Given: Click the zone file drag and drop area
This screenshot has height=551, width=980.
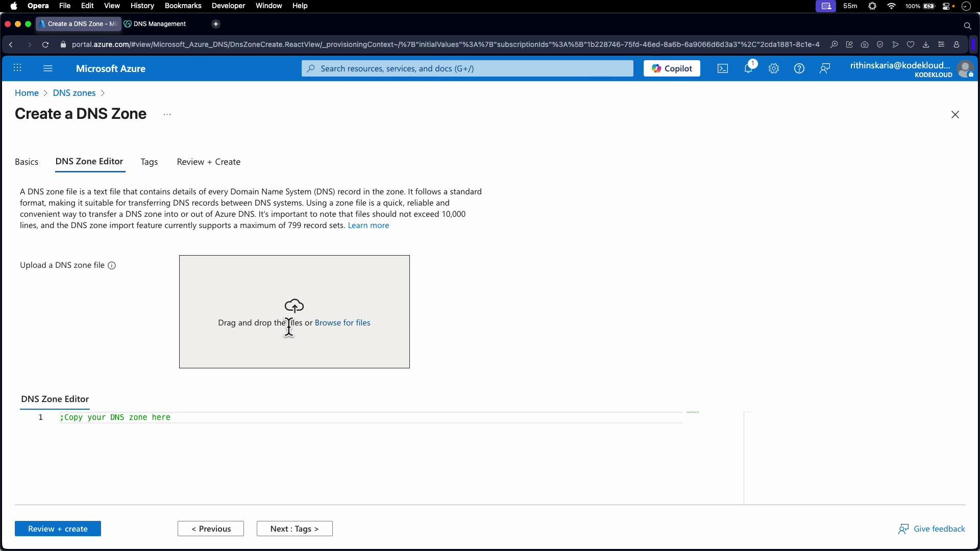Looking at the screenshot, I should pos(295,312).
